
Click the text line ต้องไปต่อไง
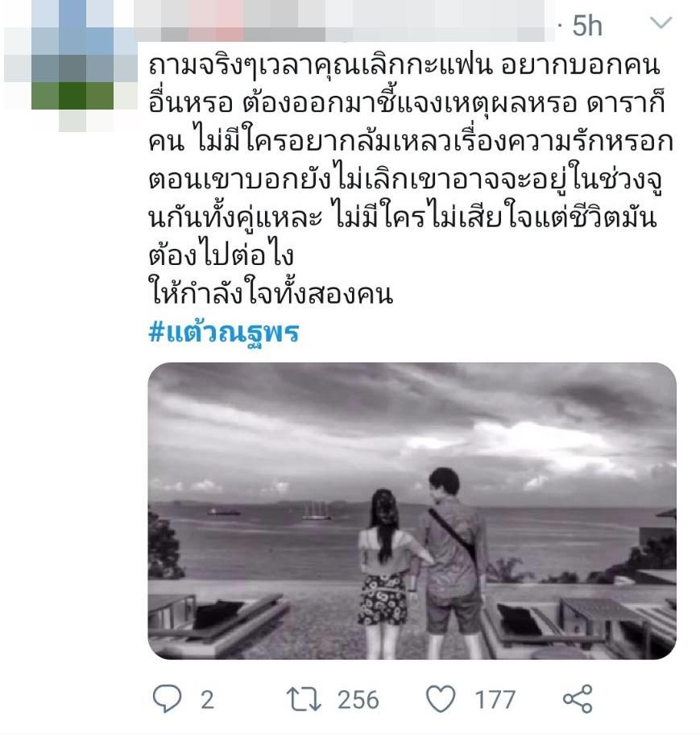click(x=221, y=255)
